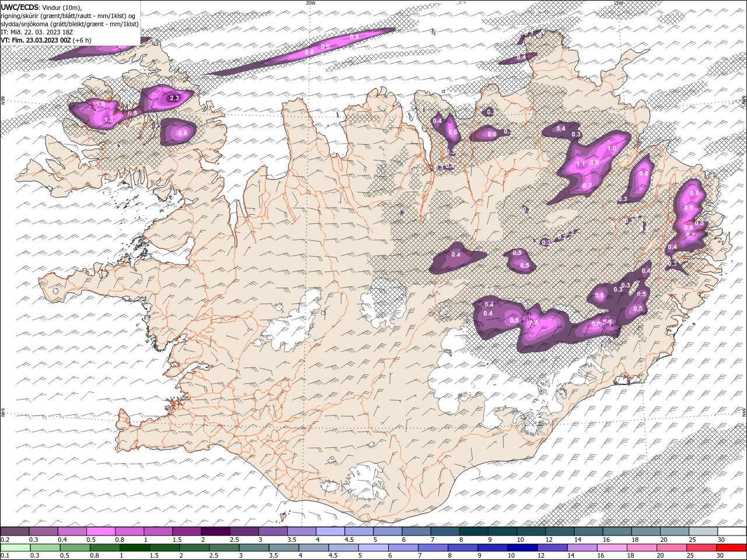Click the '0.1' label under the lower legend row

(x=5, y=555)
